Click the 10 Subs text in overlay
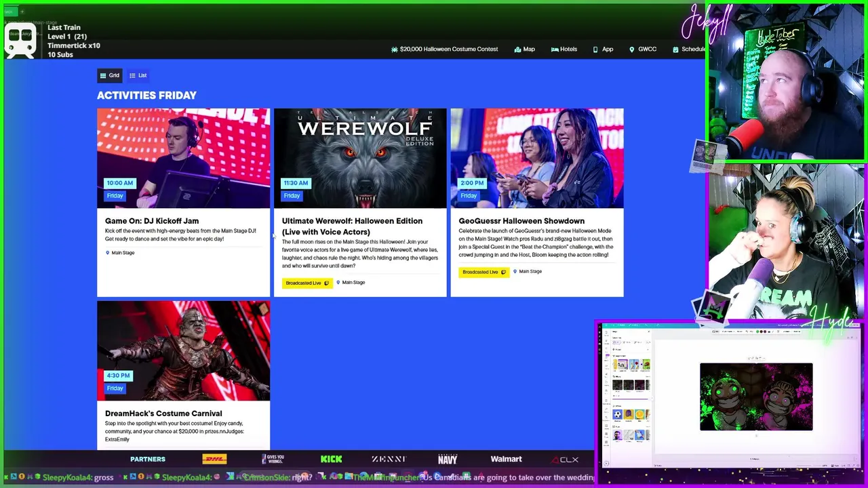Viewport: 868px width, 488px height. (x=60, y=55)
